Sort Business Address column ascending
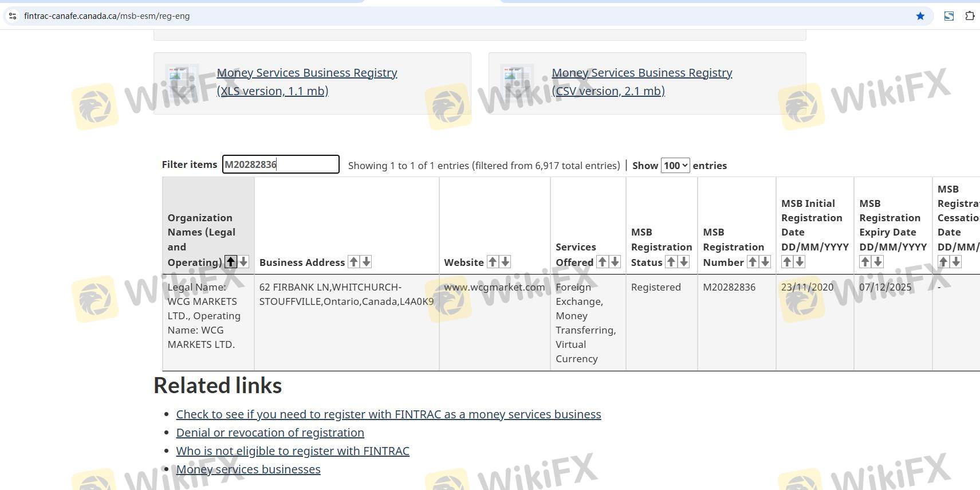 (354, 262)
